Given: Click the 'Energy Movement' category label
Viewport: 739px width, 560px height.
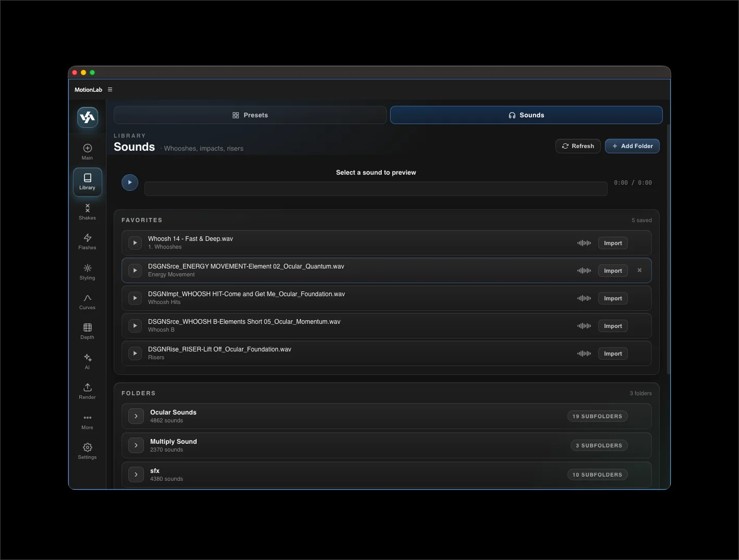Looking at the screenshot, I should point(171,274).
